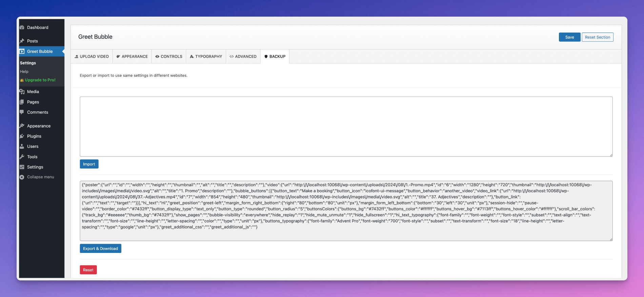
Task: Click Export & Download button
Action: click(x=100, y=249)
